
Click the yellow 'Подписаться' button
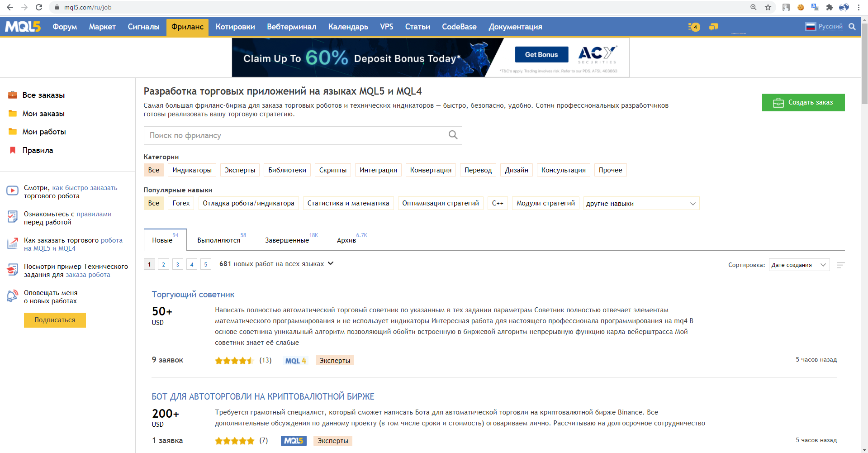pyautogui.click(x=55, y=320)
